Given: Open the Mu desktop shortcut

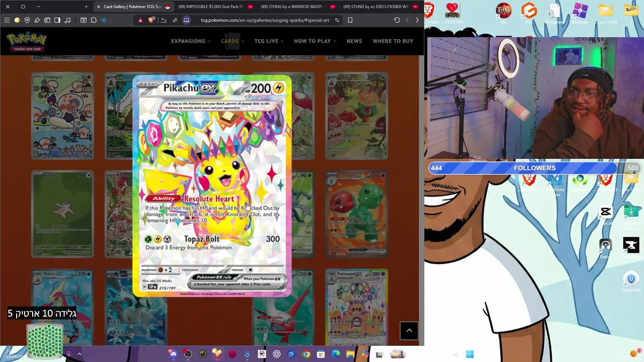Looking at the screenshot, I should coord(504,13).
